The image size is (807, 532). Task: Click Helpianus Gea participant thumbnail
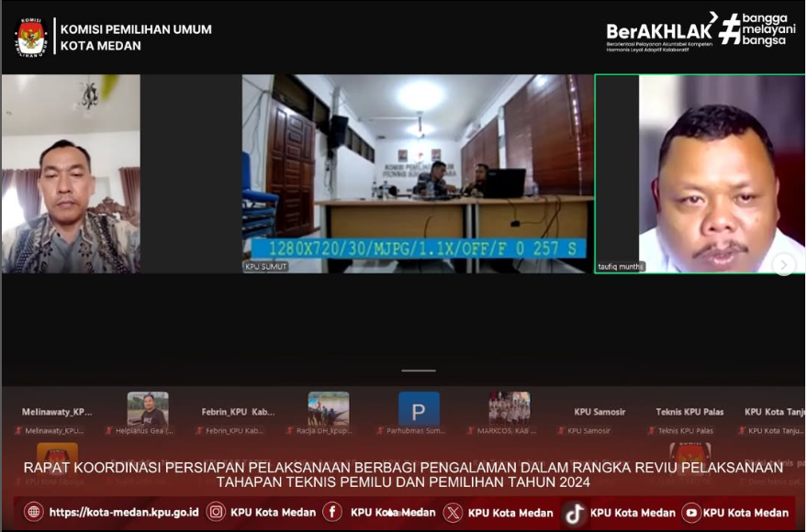point(148,409)
